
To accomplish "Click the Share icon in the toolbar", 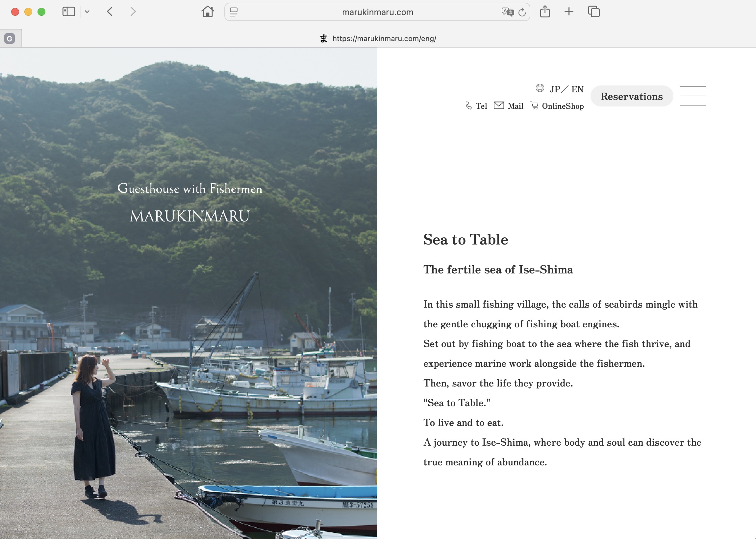I will coord(545,12).
